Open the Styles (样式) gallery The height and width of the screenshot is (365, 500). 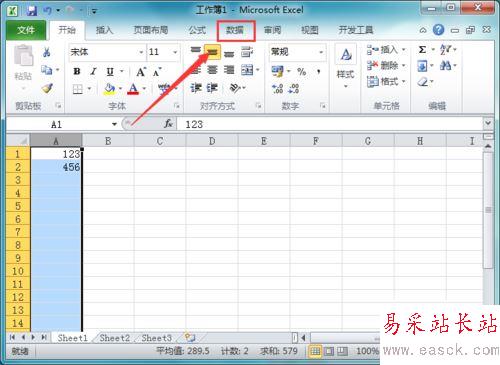(345, 67)
